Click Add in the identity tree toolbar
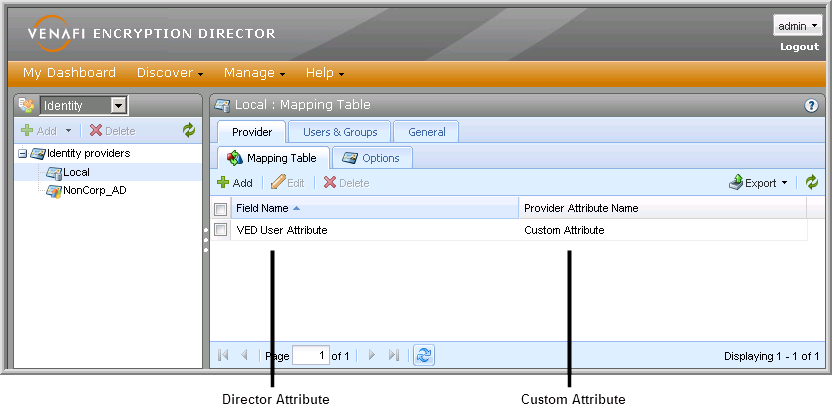 [39, 131]
